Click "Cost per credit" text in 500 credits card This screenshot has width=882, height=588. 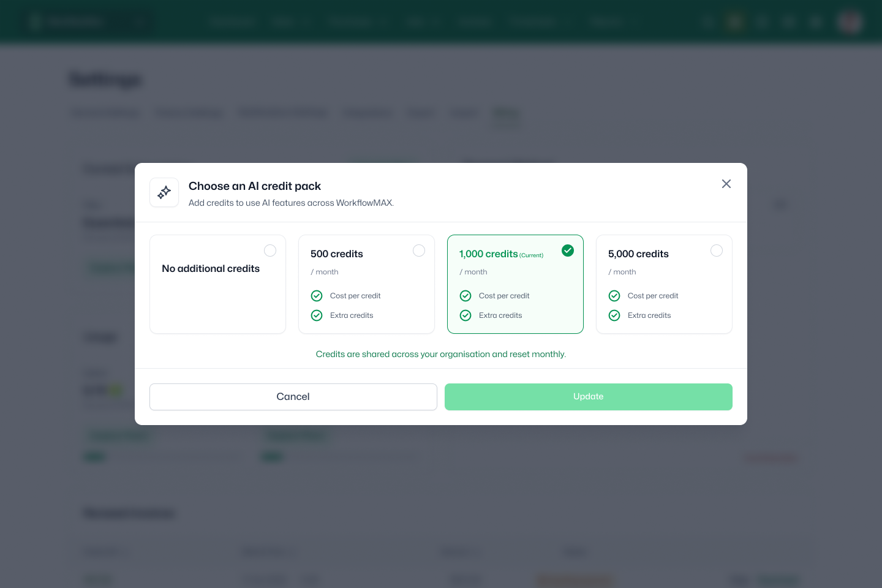pyautogui.click(x=355, y=296)
